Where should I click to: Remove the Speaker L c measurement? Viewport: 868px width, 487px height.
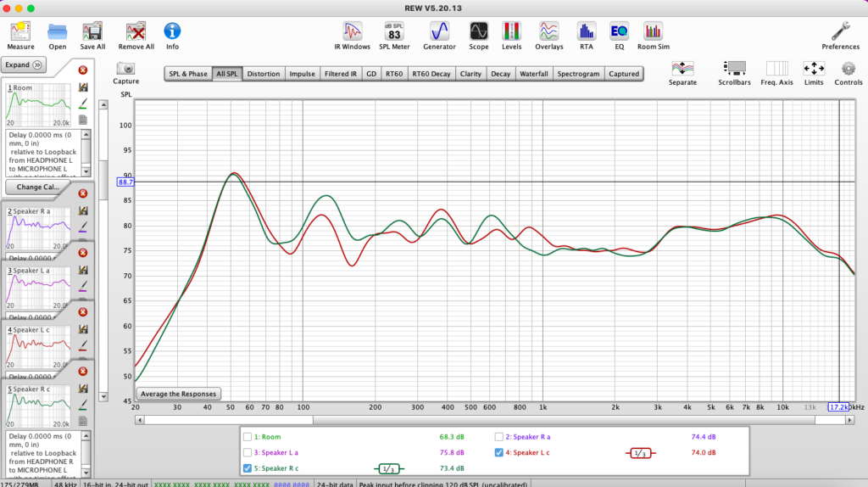pyautogui.click(x=83, y=312)
